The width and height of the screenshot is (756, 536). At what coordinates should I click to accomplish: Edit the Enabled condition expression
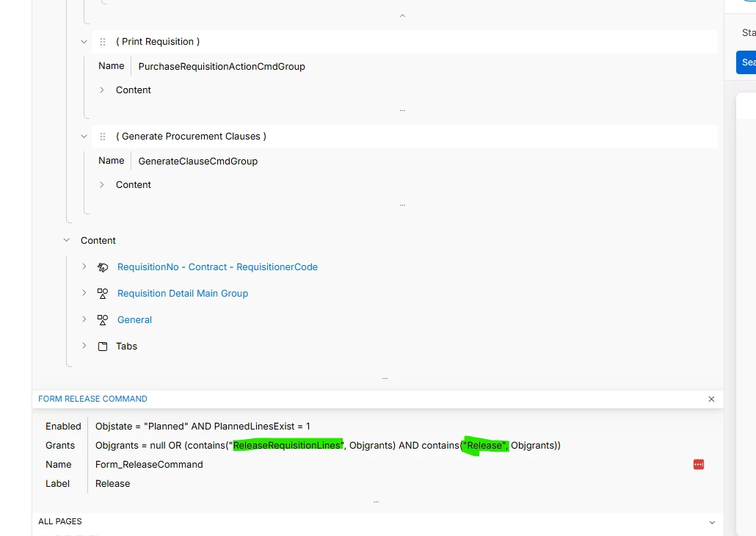pyautogui.click(x=203, y=426)
